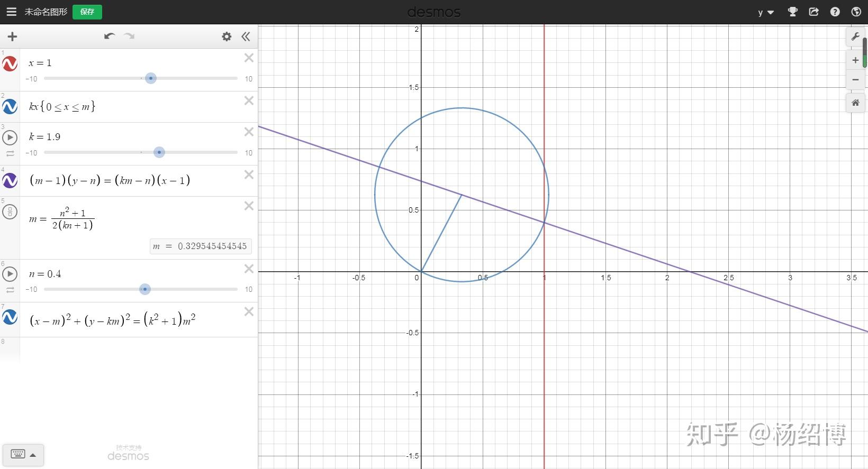The image size is (868, 469).
Task: Delete the circle equation expression
Action: point(249,311)
